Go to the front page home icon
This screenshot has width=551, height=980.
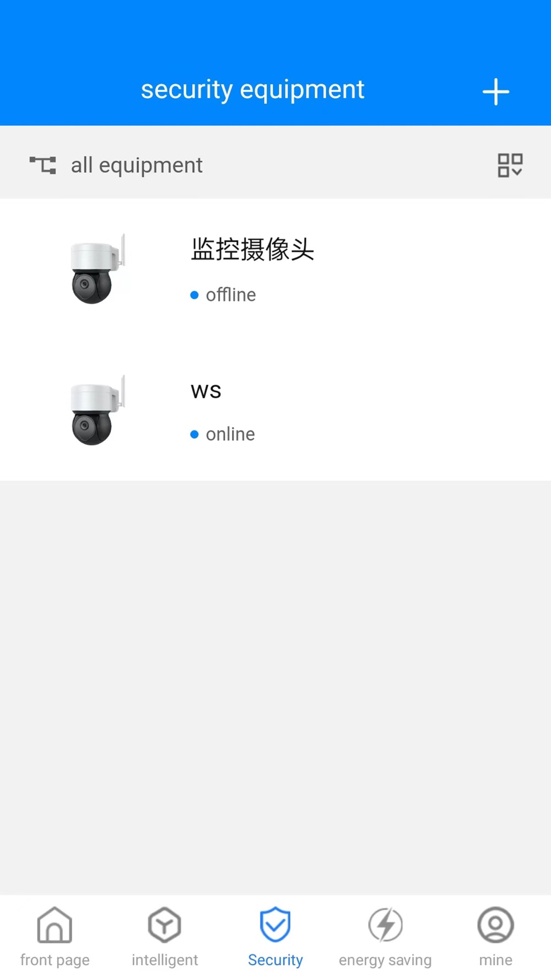[x=55, y=924]
